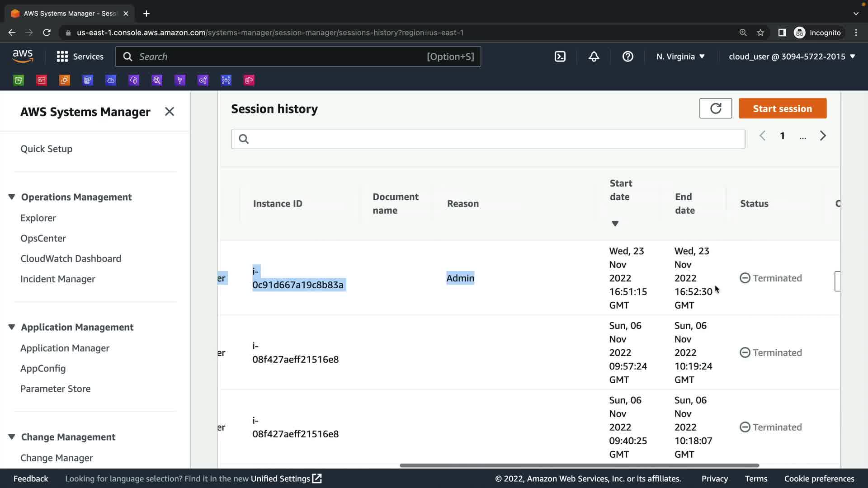Click the Start session button
The height and width of the screenshot is (488, 868).
pos(782,108)
